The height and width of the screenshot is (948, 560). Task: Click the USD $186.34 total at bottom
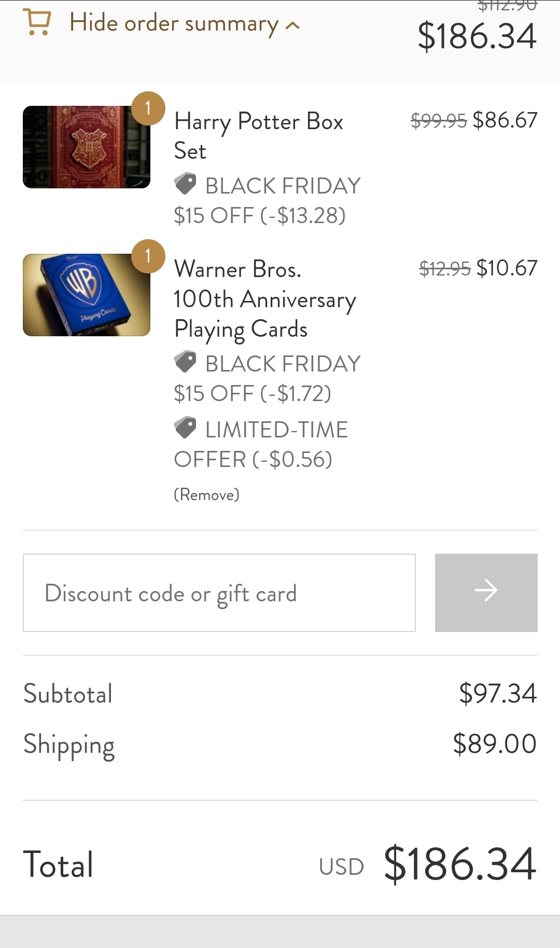click(459, 864)
